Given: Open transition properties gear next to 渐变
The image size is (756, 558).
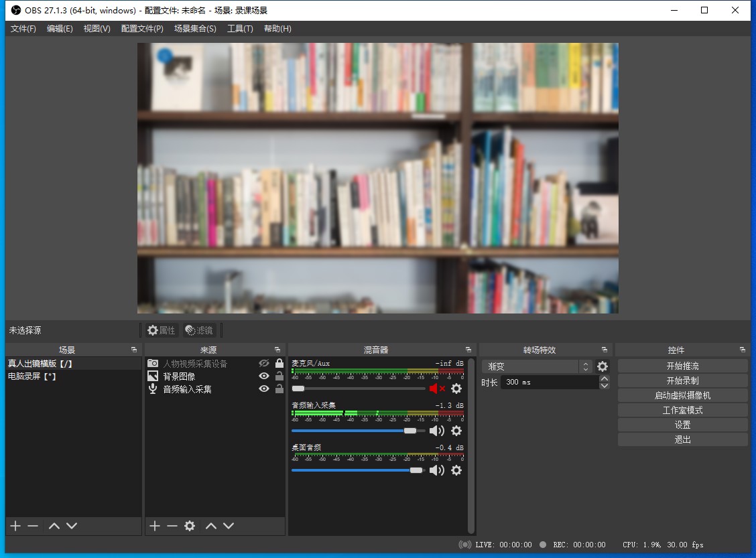Looking at the screenshot, I should click(x=603, y=366).
